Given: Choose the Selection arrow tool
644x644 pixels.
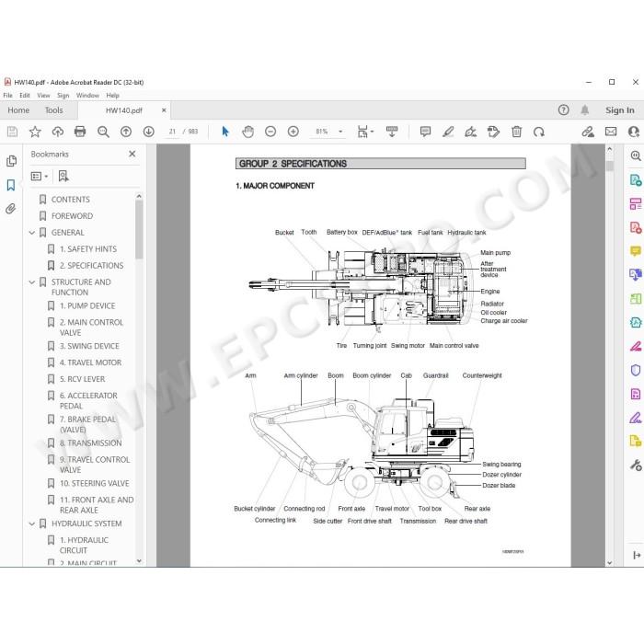Looking at the screenshot, I should coord(225,132).
